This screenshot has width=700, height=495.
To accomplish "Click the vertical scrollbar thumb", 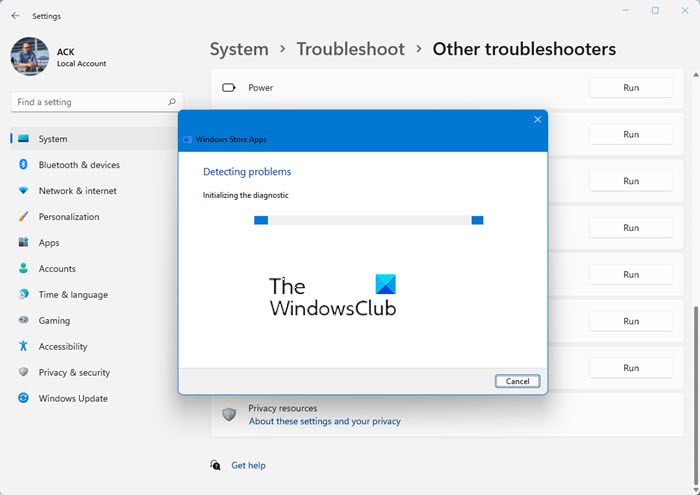I will (695, 395).
